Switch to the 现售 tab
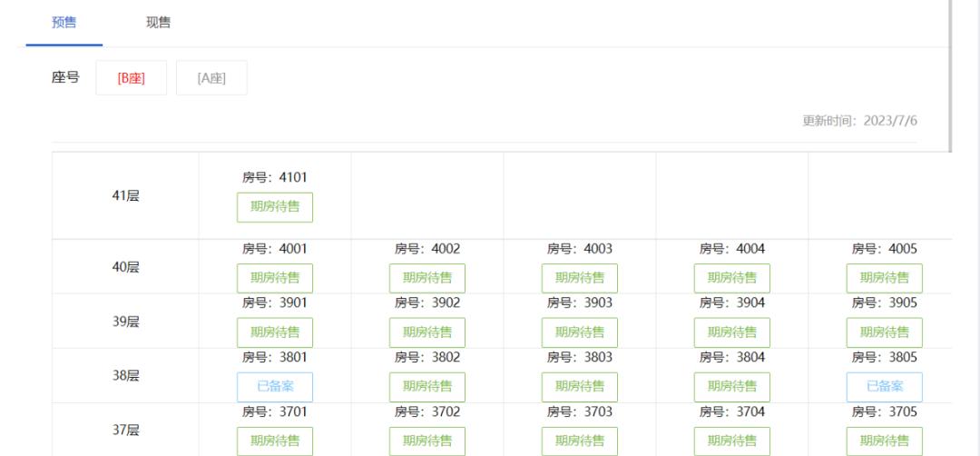 (158, 23)
